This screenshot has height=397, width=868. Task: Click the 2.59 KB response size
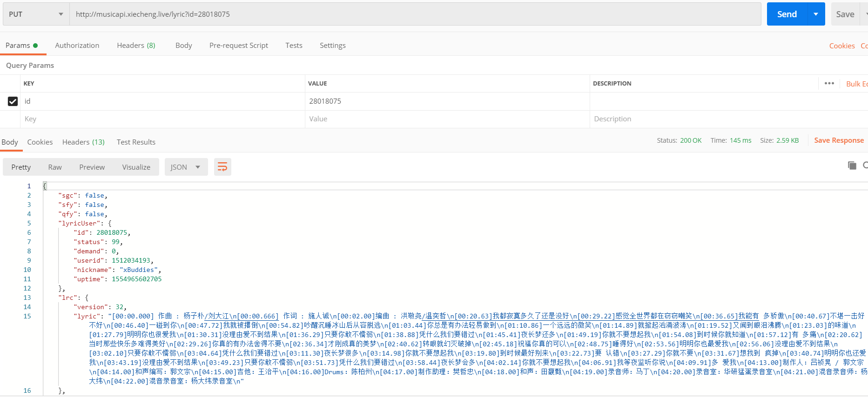coord(787,140)
